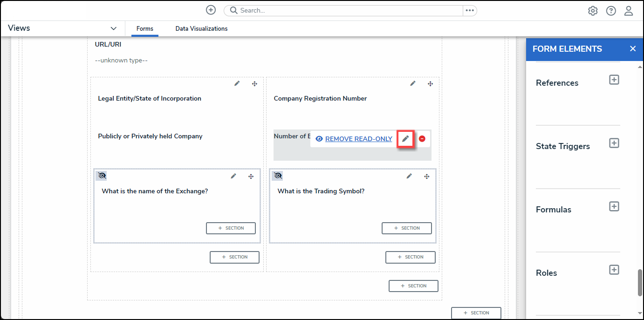Click the highlighted pencil edit icon
This screenshot has height=320, width=644.
pyautogui.click(x=405, y=139)
